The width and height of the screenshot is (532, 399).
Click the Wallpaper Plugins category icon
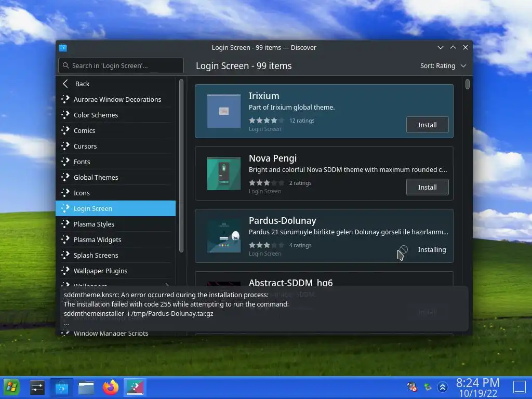pos(65,271)
